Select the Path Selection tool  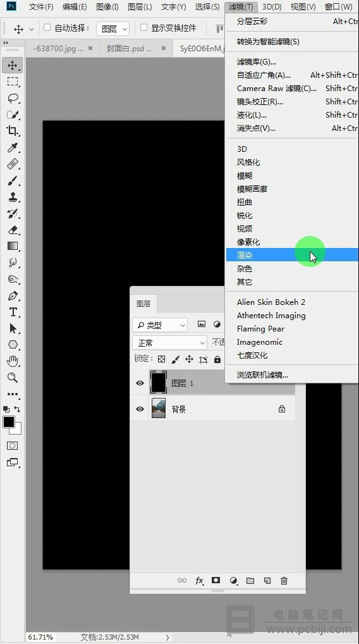tap(12, 328)
